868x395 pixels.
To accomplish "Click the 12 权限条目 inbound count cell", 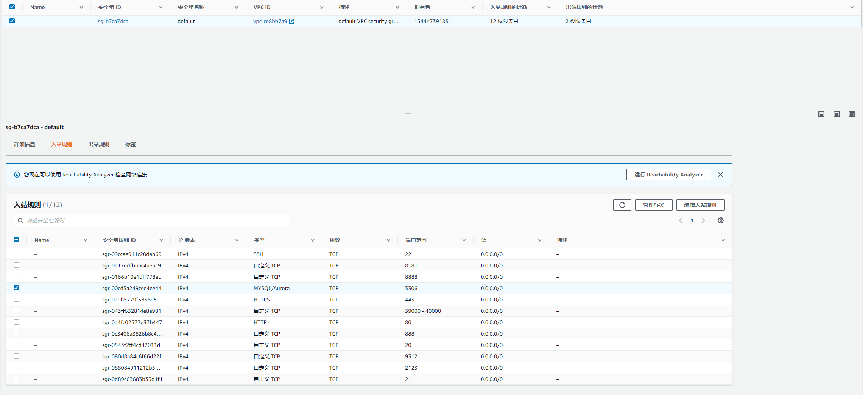I will click(504, 21).
